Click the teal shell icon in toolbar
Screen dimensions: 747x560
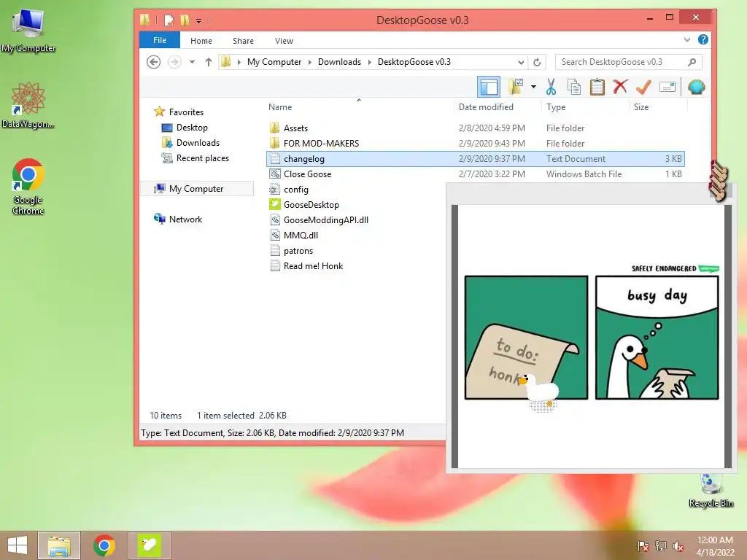(x=696, y=87)
